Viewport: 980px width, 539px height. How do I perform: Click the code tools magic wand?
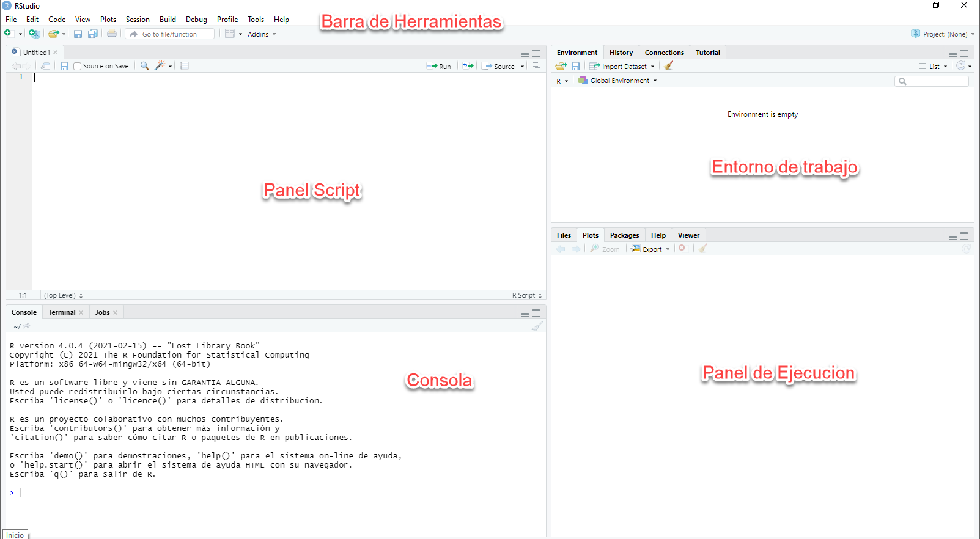point(160,65)
